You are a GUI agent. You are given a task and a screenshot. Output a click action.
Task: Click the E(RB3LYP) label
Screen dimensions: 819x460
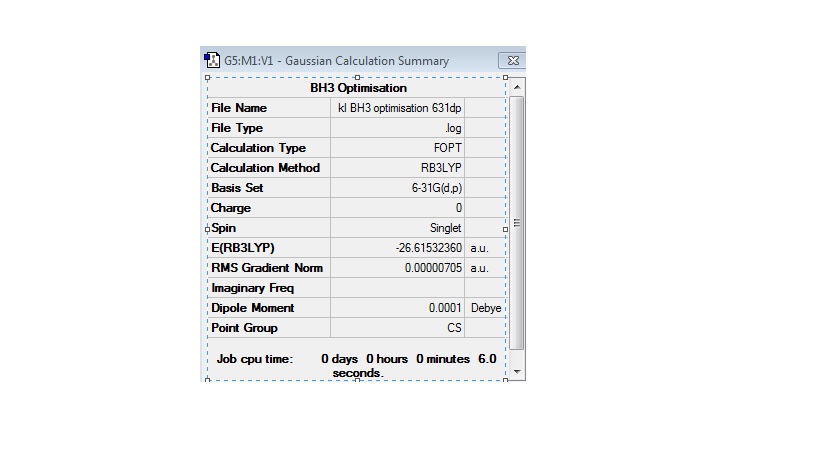pos(242,248)
